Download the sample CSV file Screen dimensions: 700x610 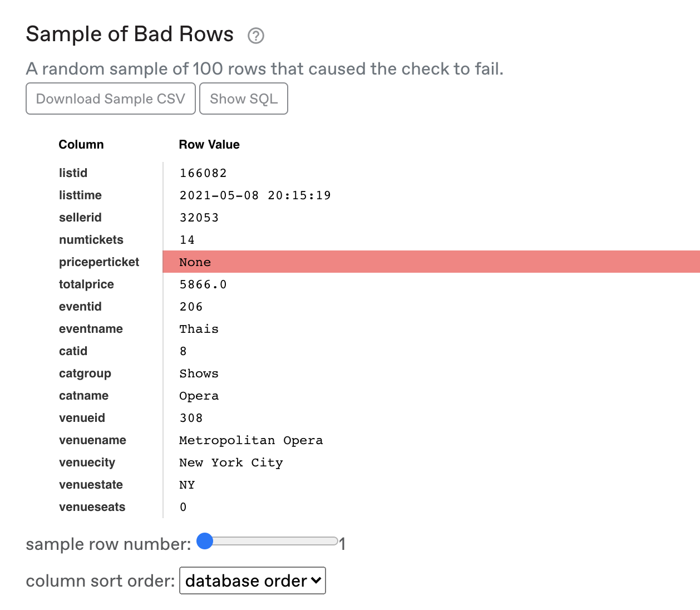click(x=111, y=99)
